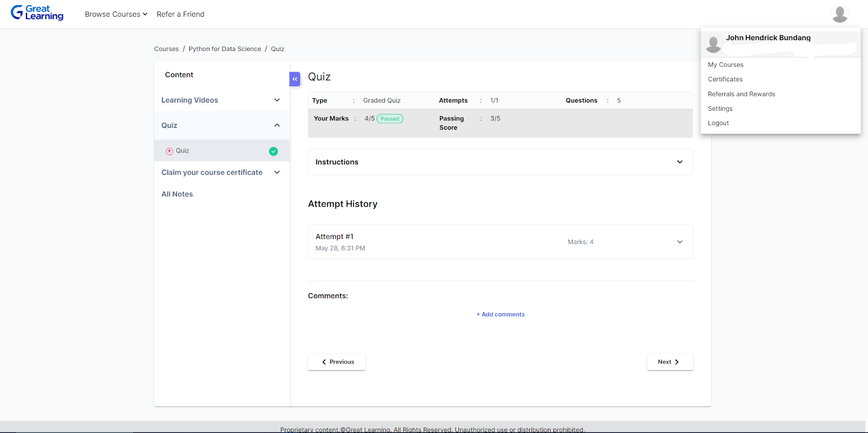Open All Notes in sidebar
The width and height of the screenshot is (868, 433).
(x=177, y=194)
